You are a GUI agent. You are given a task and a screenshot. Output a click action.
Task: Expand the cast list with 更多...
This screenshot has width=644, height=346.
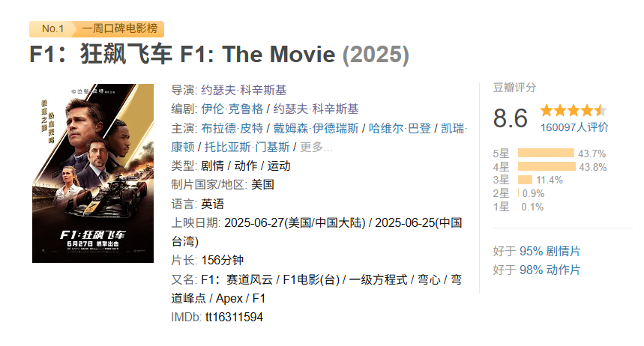(316, 147)
